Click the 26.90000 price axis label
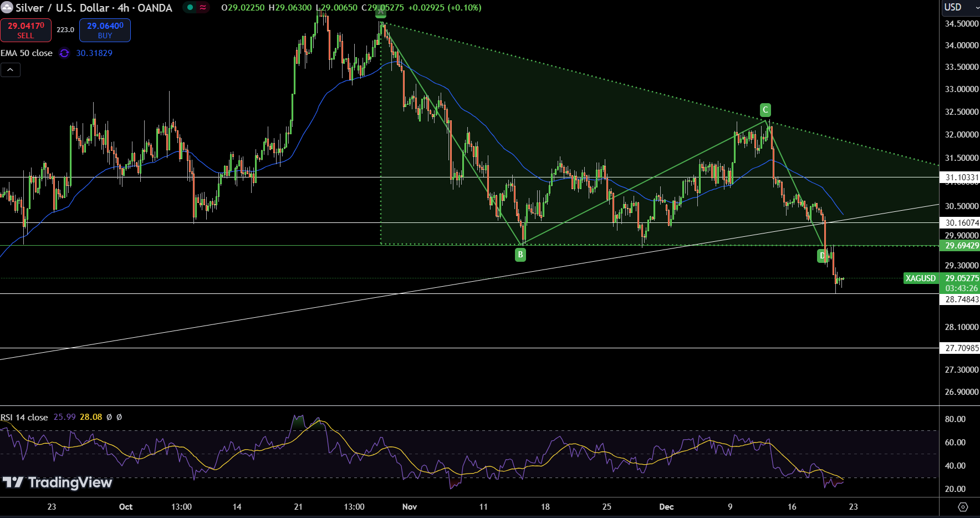The height and width of the screenshot is (518, 980). [961, 392]
